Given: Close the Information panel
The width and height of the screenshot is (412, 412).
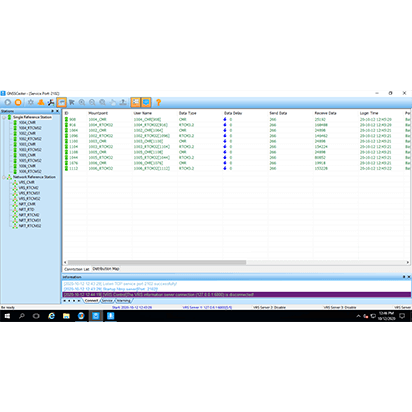Looking at the screenshot, I should pos(409,277).
